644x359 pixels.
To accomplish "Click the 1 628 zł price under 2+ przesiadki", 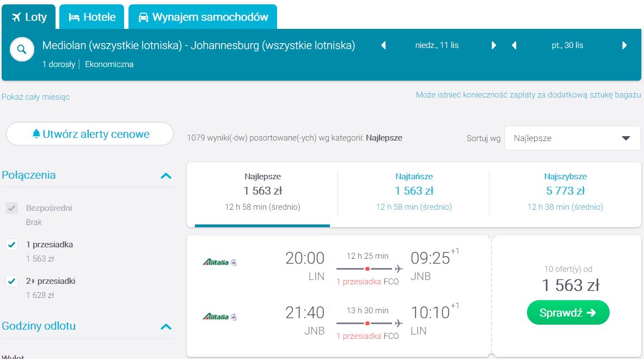I will (x=40, y=295).
